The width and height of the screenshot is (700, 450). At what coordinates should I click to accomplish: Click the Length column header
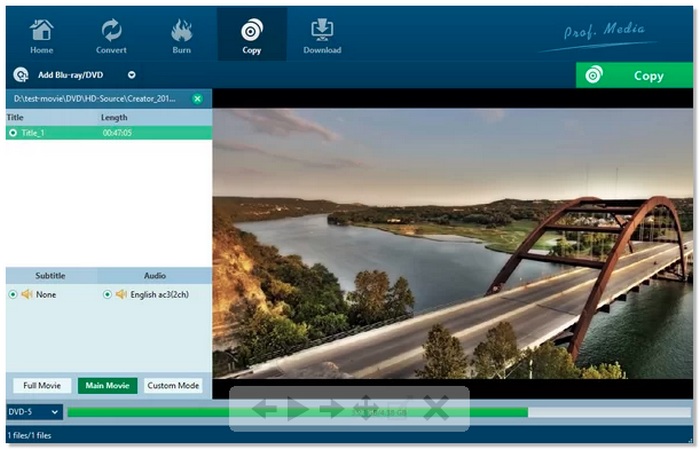[x=114, y=117]
